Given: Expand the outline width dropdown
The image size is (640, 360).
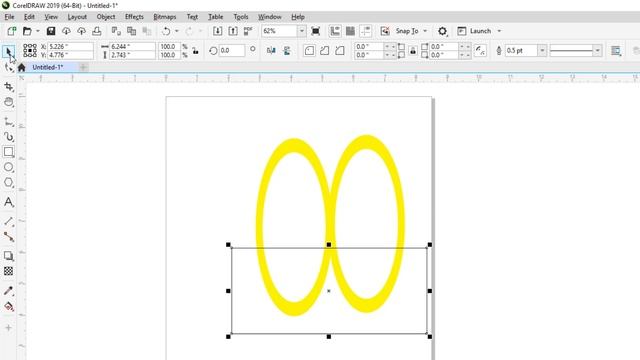Looking at the screenshot, I should point(542,51).
